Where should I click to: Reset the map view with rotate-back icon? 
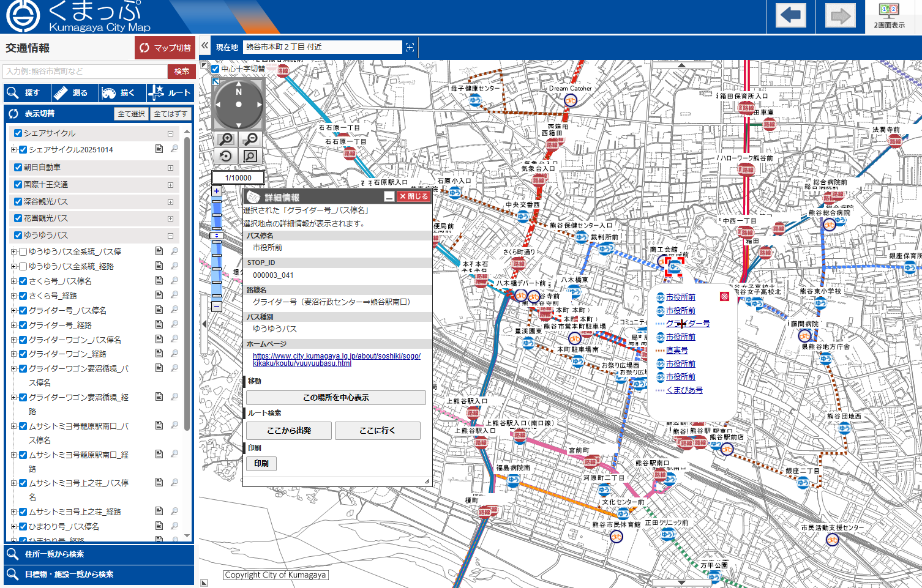226,156
